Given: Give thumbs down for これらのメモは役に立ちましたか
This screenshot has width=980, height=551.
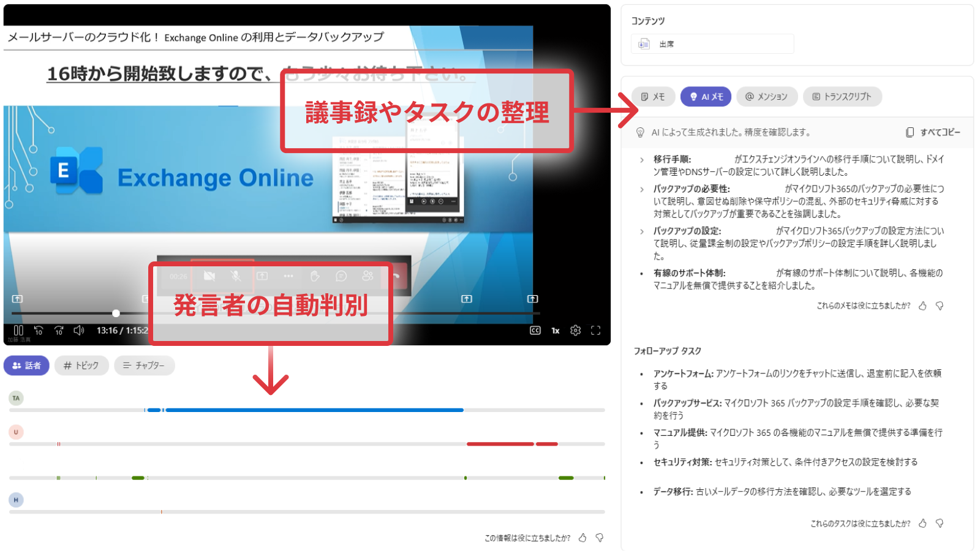Looking at the screenshot, I should pyautogui.click(x=940, y=305).
